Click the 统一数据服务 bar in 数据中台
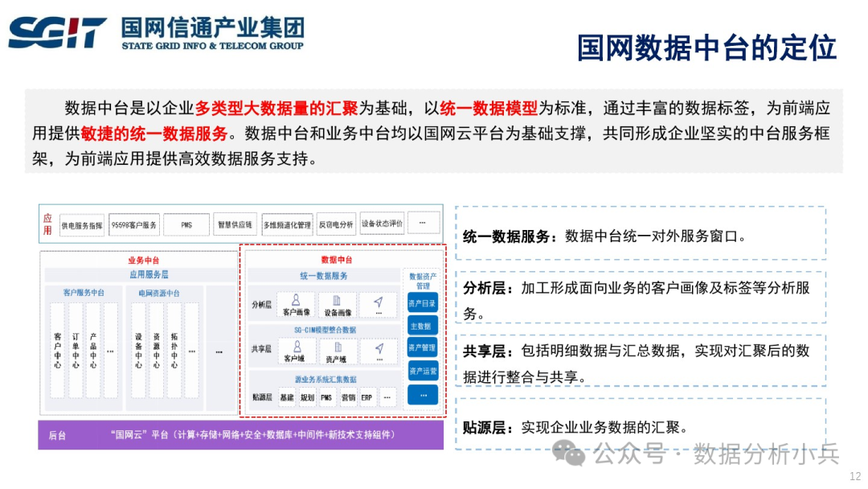The width and height of the screenshot is (868, 489). pos(324,276)
